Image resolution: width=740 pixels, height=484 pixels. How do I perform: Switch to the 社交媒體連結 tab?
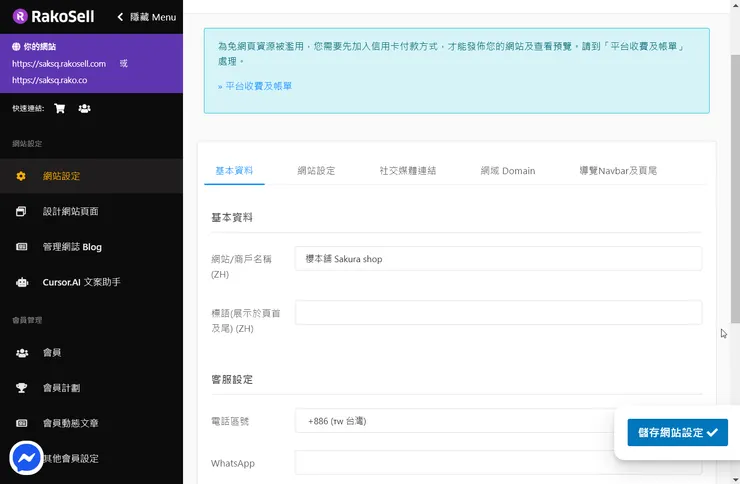coord(407,171)
